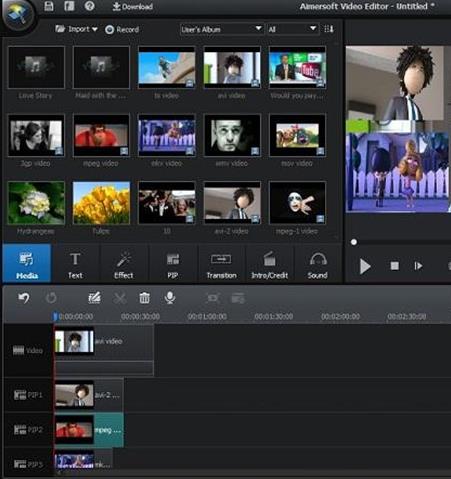The width and height of the screenshot is (451, 479).
Task: Click the Split scissors icon
Action: point(120,298)
